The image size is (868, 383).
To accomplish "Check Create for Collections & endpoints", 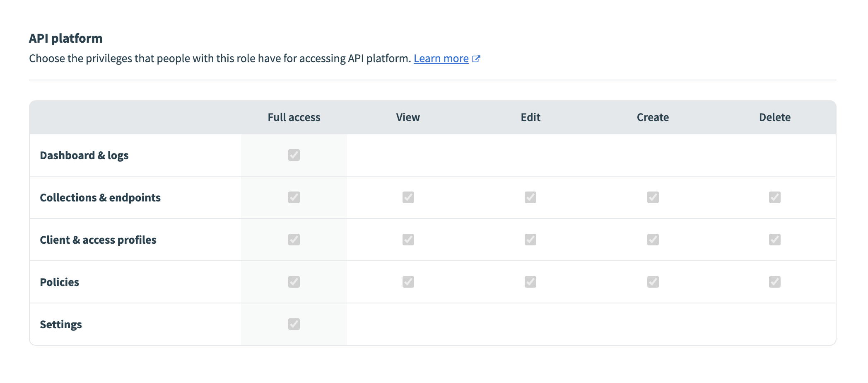I will click(x=653, y=197).
